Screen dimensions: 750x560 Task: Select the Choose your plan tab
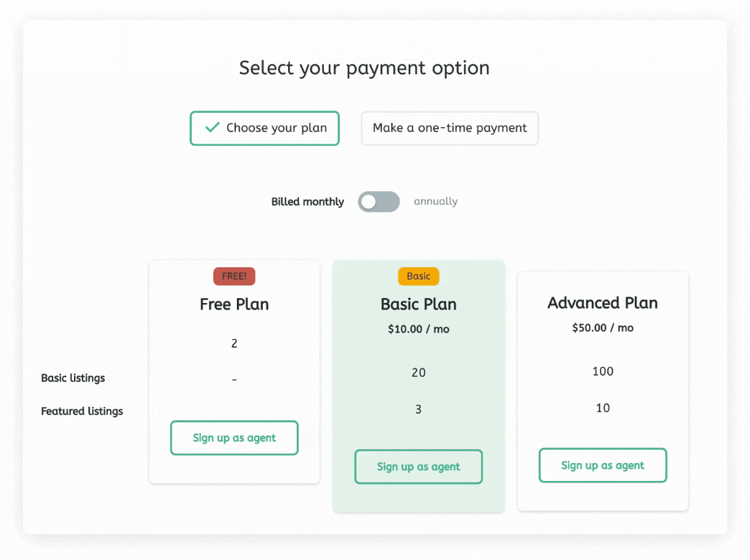click(x=264, y=129)
